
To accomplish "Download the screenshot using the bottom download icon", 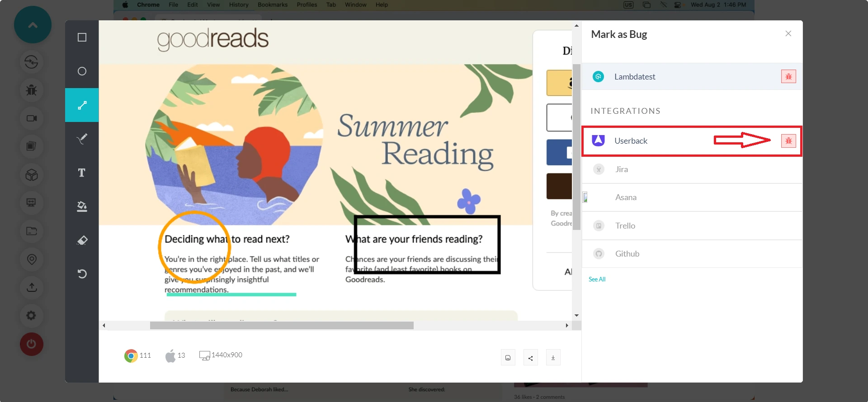I will (x=553, y=358).
